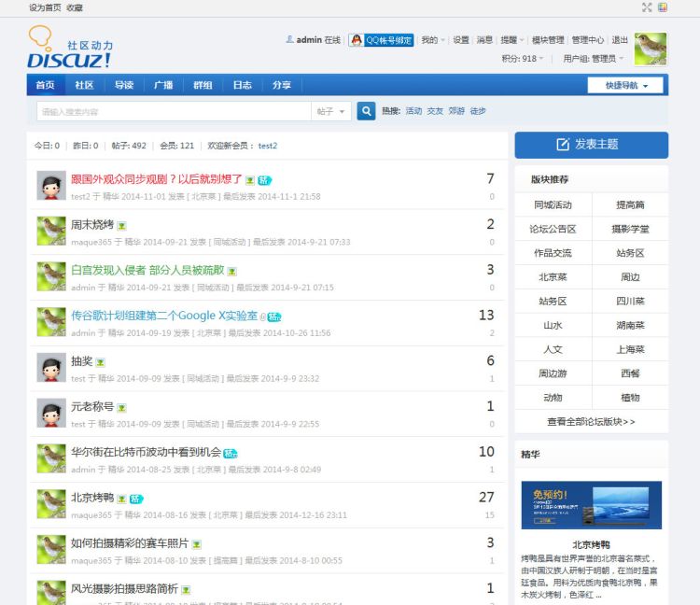Click the image attachment icon after 抽奖

101,362
